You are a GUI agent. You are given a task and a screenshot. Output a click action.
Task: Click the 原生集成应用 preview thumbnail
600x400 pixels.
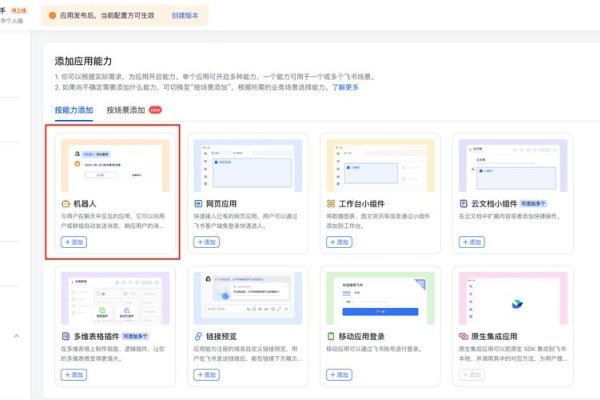pyautogui.click(x=513, y=298)
